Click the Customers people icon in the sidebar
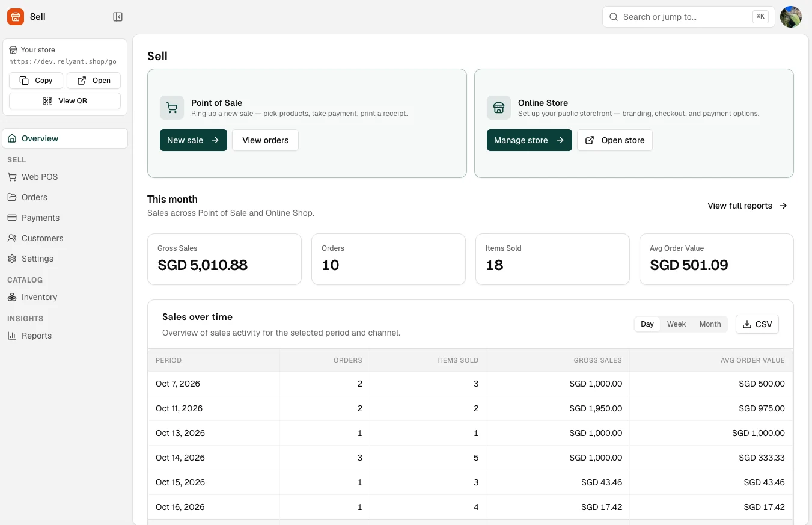The image size is (812, 525). tap(12, 238)
